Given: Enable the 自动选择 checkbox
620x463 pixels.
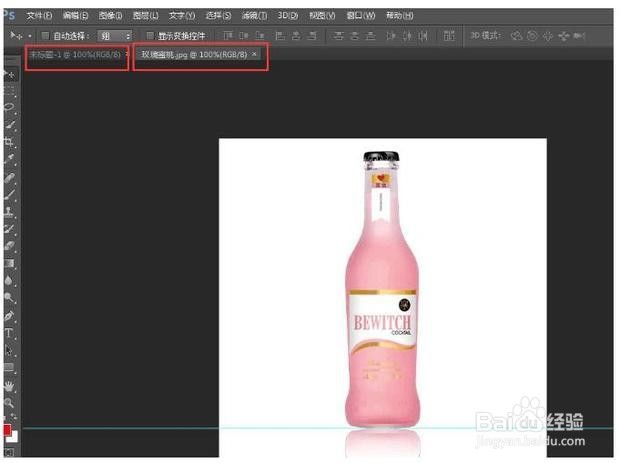Looking at the screenshot, I should pos(45,36).
